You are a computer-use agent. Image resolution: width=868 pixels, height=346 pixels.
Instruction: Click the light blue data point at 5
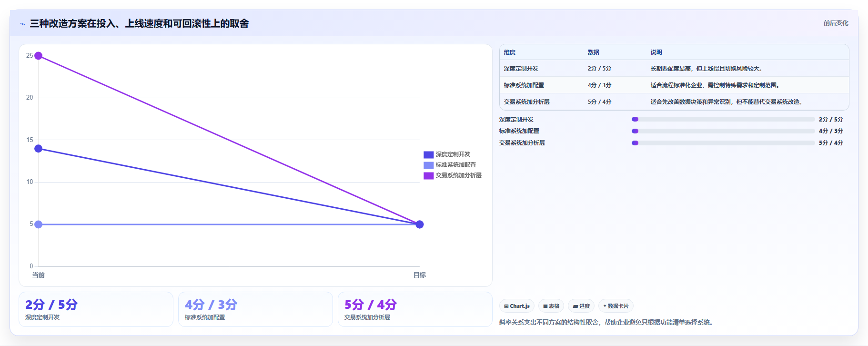coord(39,224)
